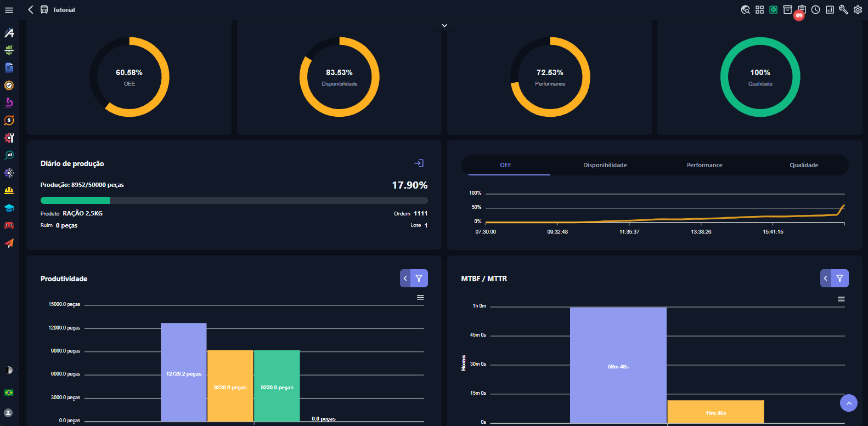Click the 11m 46s orange bar

coord(715,412)
